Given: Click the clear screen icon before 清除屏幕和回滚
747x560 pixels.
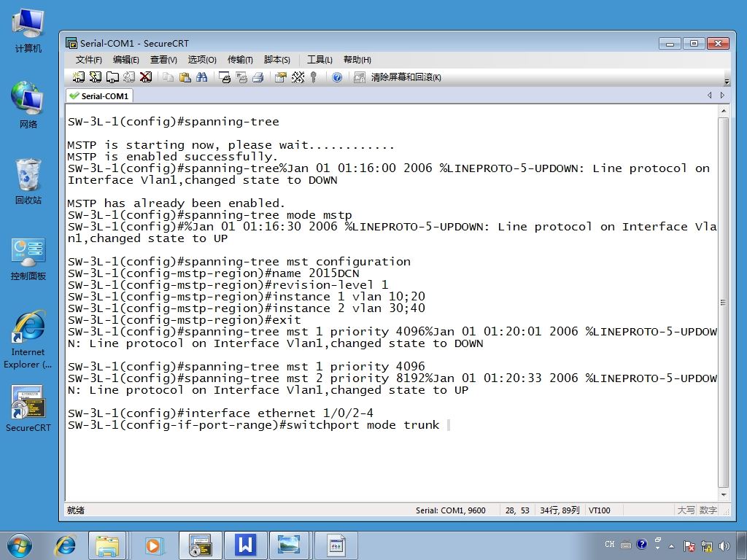Looking at the screenshot, I should [359, 77].
